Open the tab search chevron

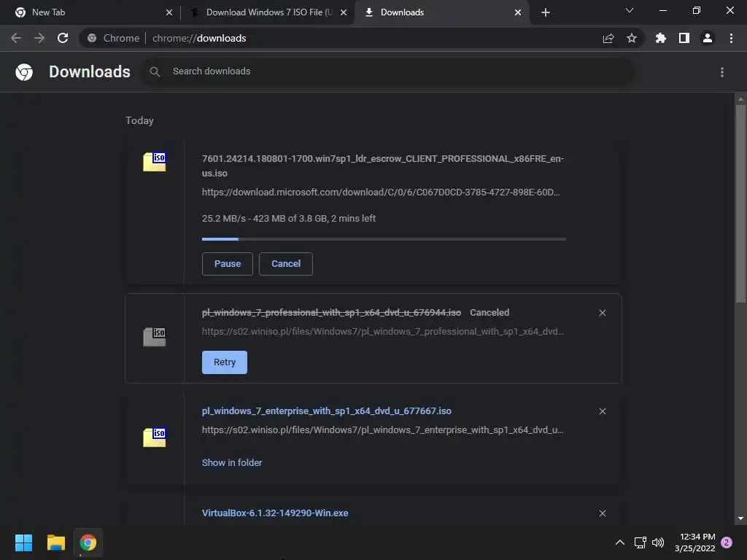(x=630, y=10)
